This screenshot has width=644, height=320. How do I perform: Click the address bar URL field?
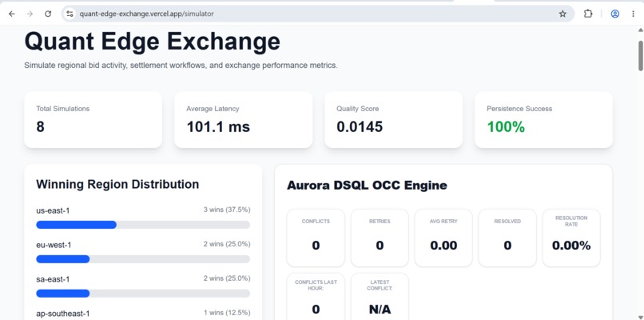click(316, 14)
